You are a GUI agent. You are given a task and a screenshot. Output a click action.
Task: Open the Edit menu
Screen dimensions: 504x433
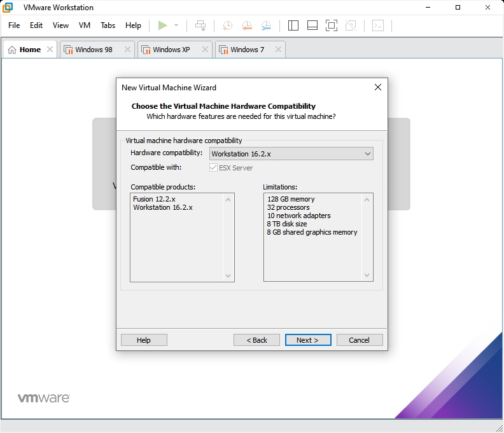(36, 25)
